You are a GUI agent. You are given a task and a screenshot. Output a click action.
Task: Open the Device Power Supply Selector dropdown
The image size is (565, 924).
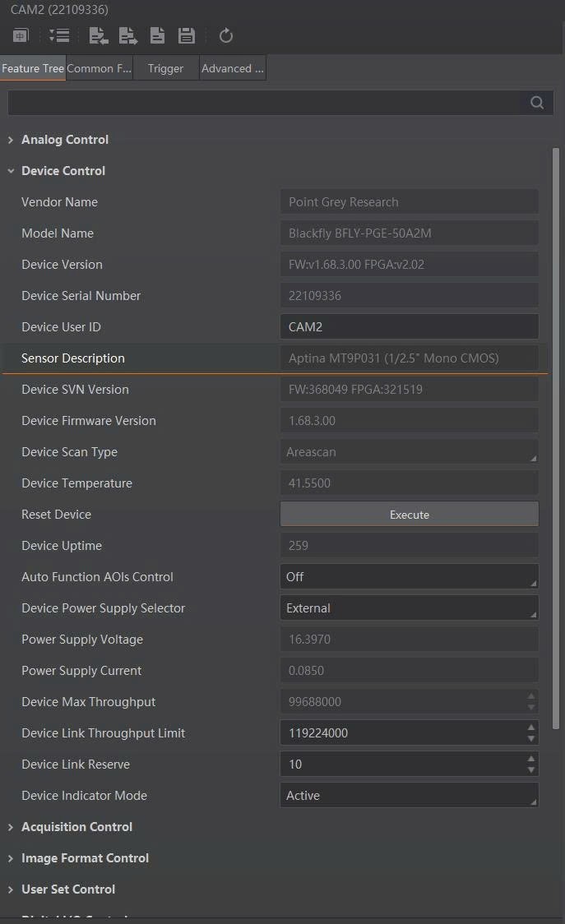click(x=410, y=608)
